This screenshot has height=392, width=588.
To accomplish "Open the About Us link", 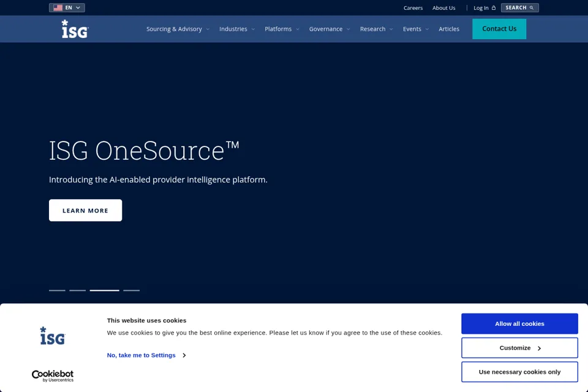I will 443,8.
